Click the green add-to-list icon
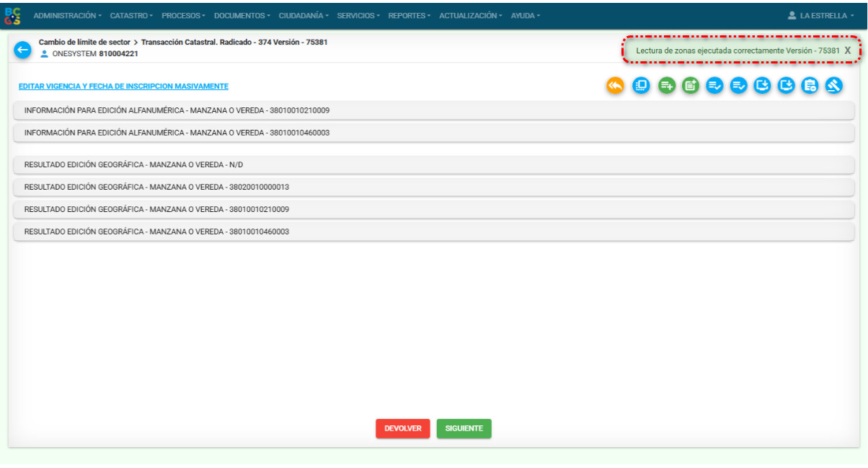The image size is (868, 468). click(x=667, y=86)
